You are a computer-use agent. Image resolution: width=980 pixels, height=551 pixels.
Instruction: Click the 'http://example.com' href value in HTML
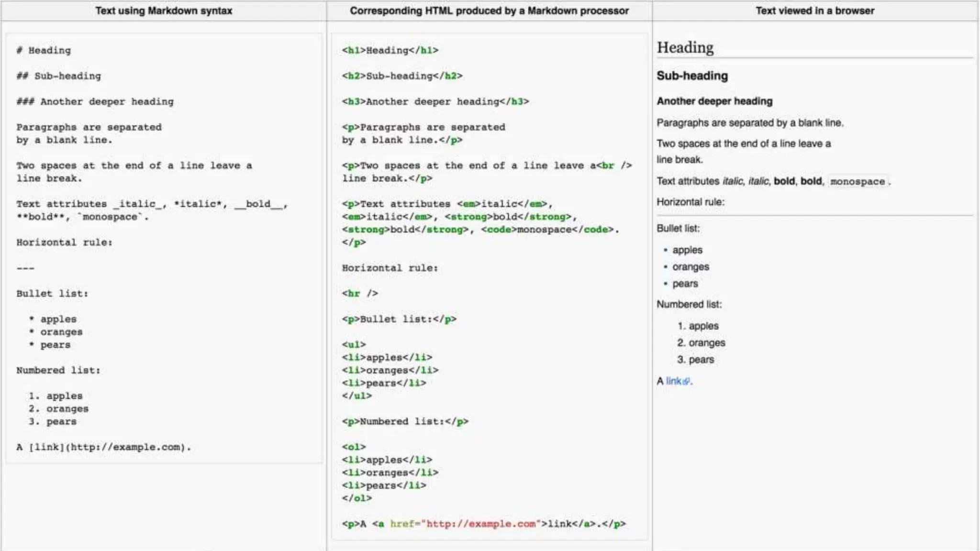[x=480, y=524]
